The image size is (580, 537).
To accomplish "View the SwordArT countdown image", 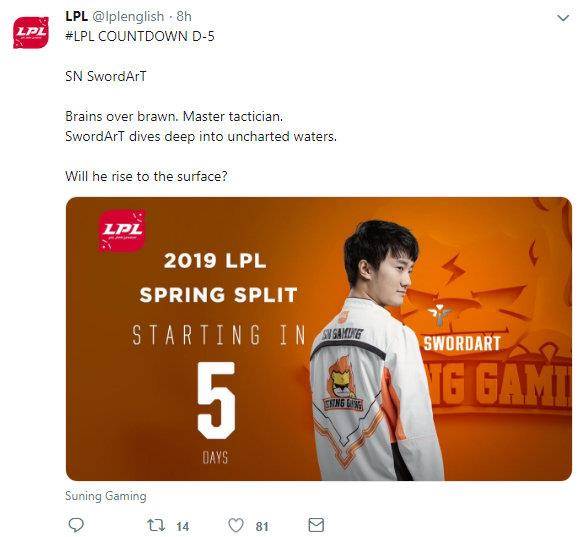I will [319, 339].
